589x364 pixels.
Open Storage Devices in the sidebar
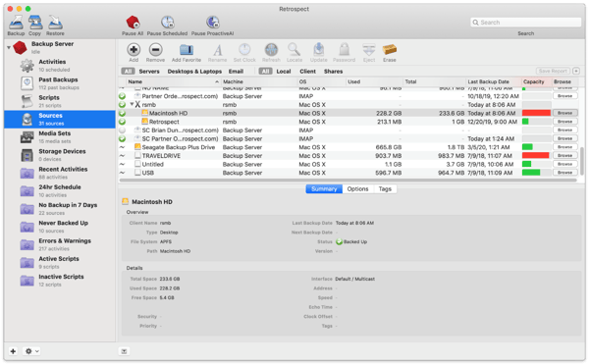point(60,155)
